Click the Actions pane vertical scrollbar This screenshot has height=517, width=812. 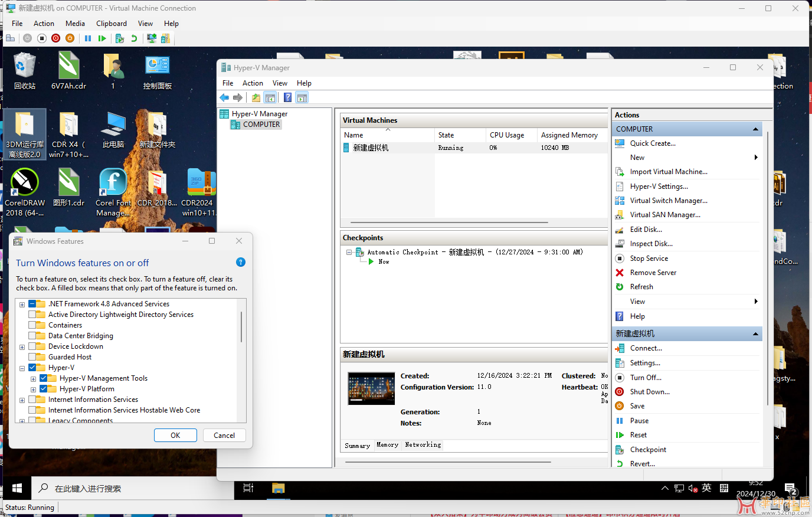tap(767, 269)
